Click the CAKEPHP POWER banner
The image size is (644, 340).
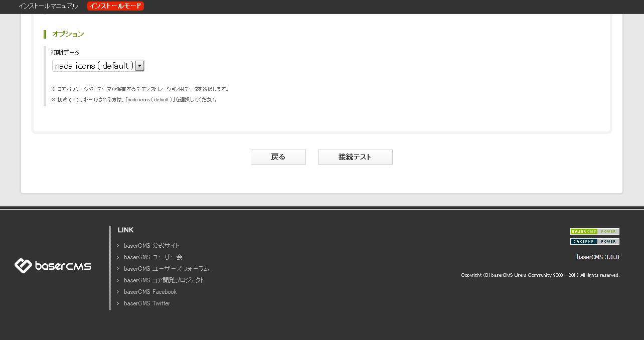(594, 241)
